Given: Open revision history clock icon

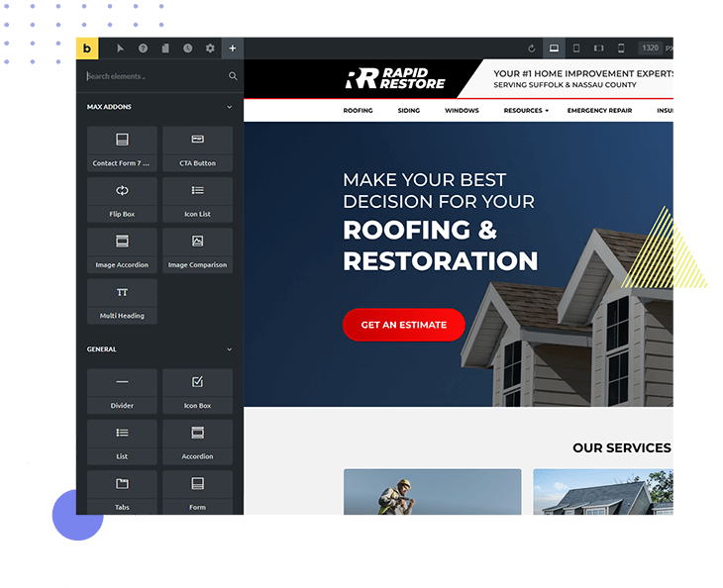Looking at the screenshot, I should pos(187,49).
